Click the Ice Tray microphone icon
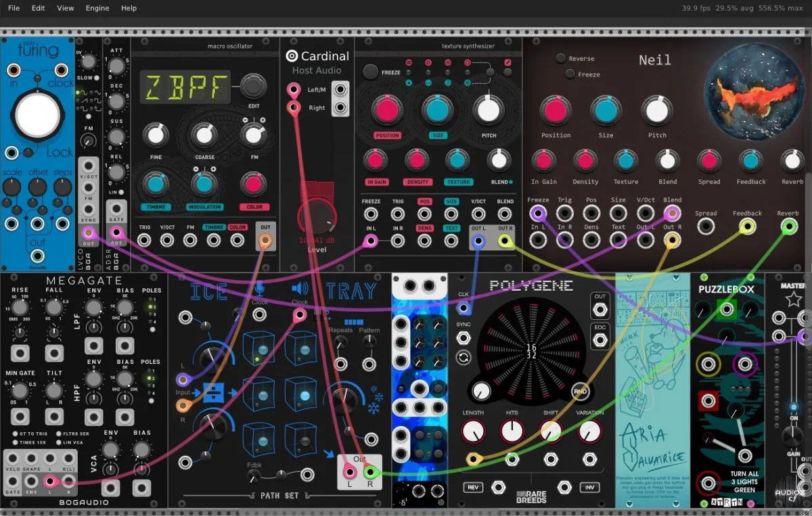812x516 pixels. point(259,289)
